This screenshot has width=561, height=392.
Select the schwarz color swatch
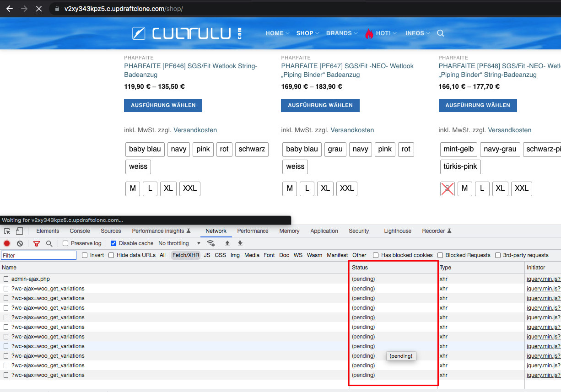coord(252,149)
